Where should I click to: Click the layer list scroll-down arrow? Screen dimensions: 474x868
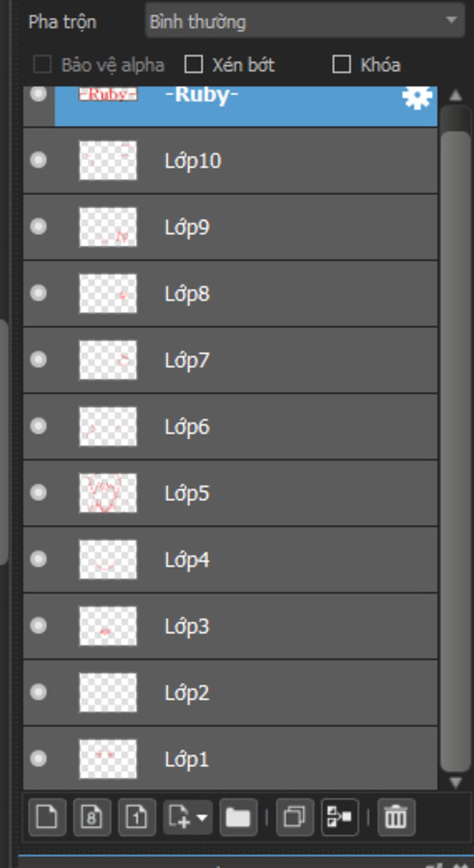(455, 782)
